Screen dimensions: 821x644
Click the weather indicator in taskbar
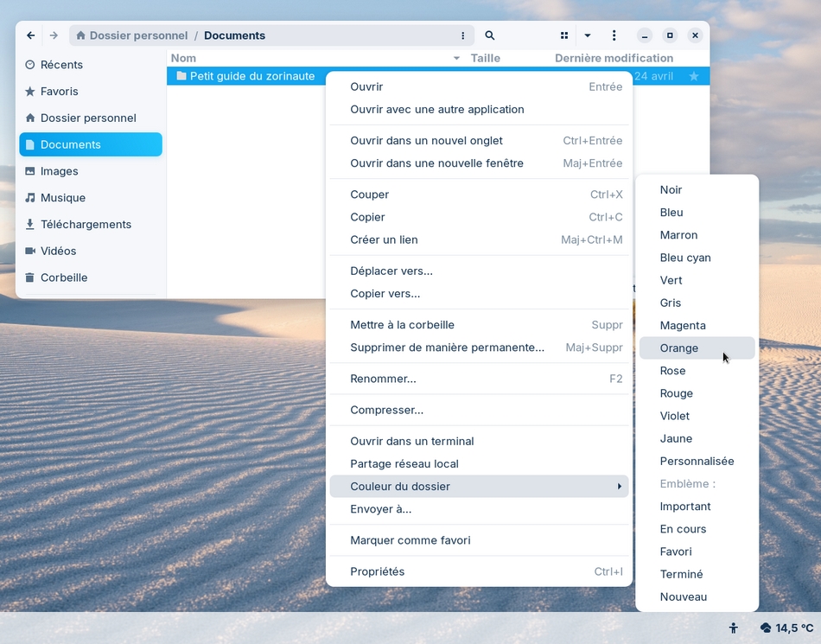[786, 628]
